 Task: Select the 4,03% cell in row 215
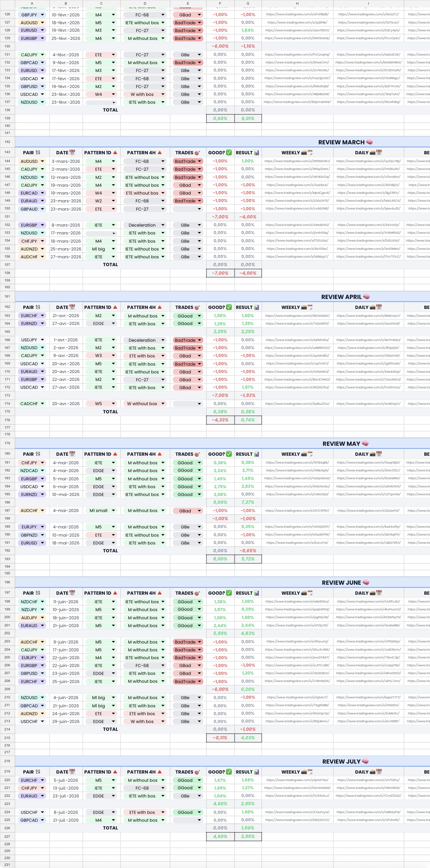248,738
